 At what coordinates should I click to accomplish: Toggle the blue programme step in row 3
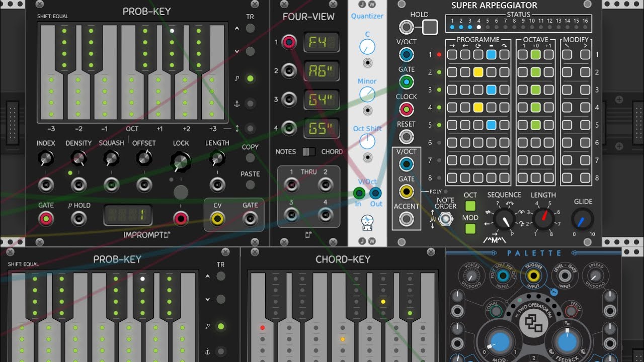click(x=491, y=90)
